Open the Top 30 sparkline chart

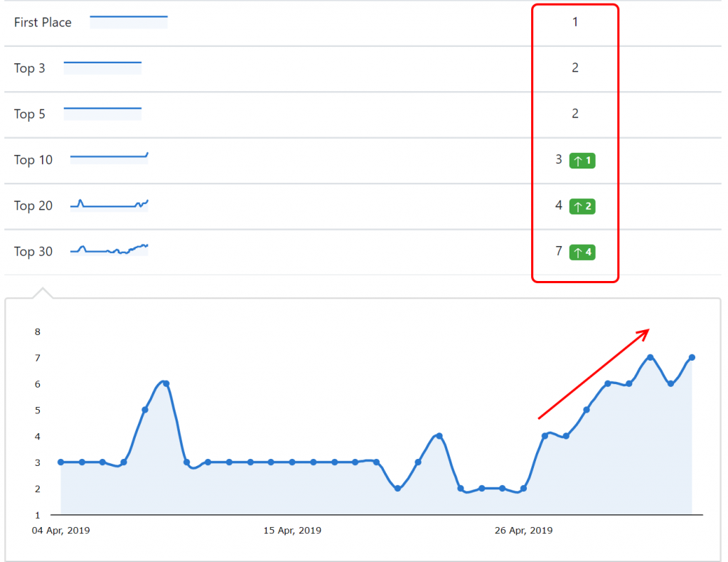109,250
